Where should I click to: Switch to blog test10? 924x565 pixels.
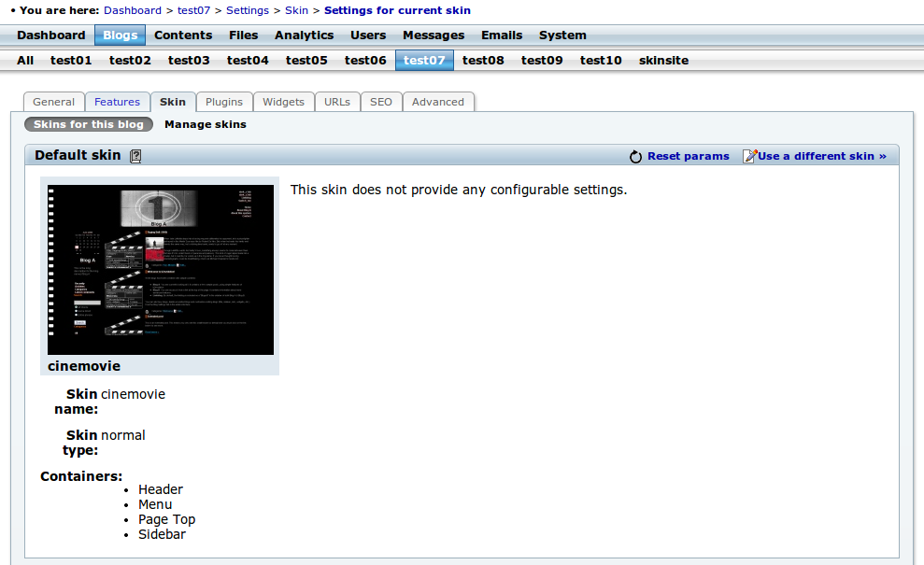601,61
